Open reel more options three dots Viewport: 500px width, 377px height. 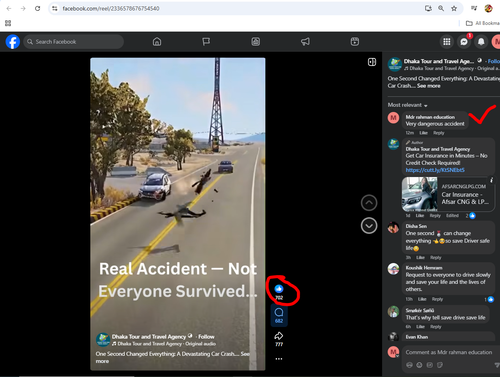[x=279, y=359]
